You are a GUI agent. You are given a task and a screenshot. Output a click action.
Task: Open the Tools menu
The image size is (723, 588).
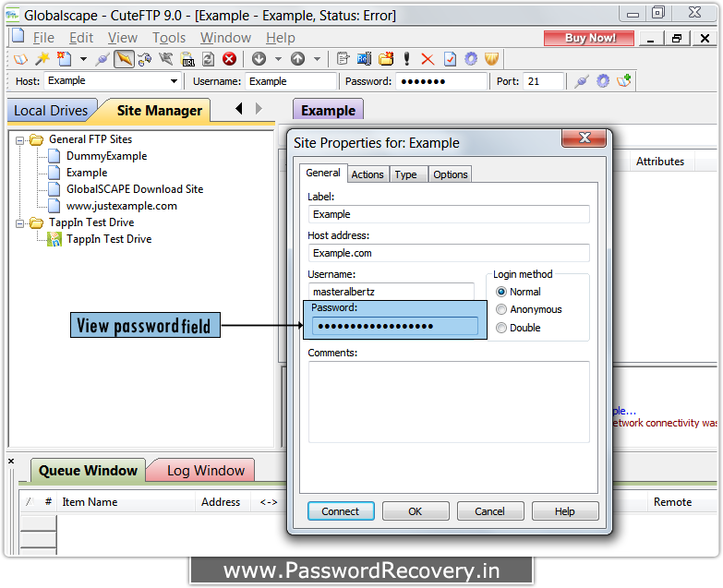coord(169,38)
